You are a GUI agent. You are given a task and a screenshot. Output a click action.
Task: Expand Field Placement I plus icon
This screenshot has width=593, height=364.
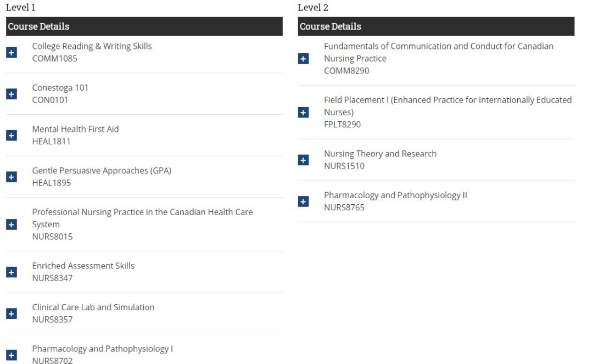tap(304, 113)
